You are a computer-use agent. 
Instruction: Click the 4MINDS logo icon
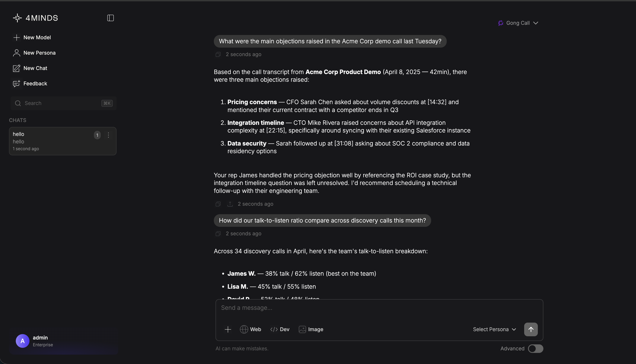[x=17, y=18]
